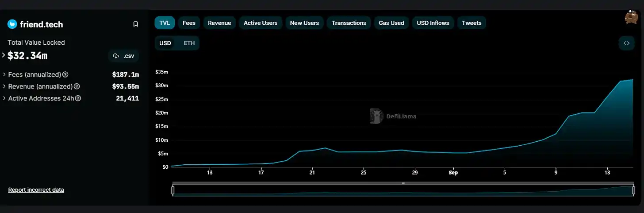This screenshot has width=644, height=213.
Task: Expand the Active Addresses 24h row
Action: pos(4,98)
